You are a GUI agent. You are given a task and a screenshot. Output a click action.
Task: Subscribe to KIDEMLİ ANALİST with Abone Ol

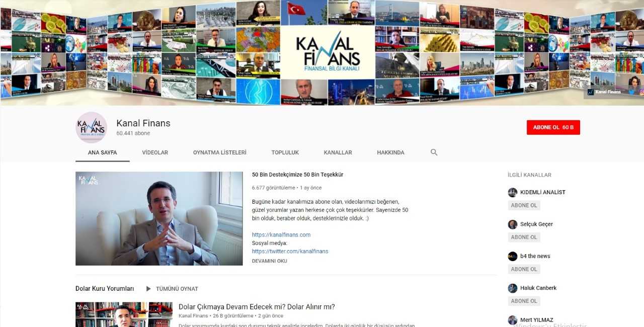tap(524, 205)
